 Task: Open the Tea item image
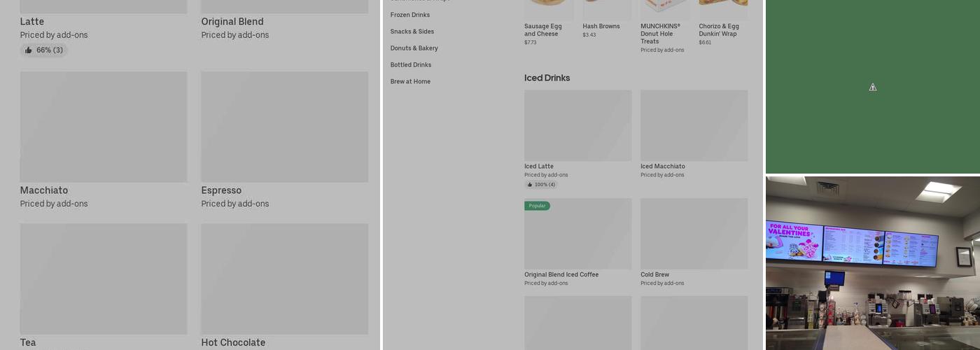click(x=104, y=279)
